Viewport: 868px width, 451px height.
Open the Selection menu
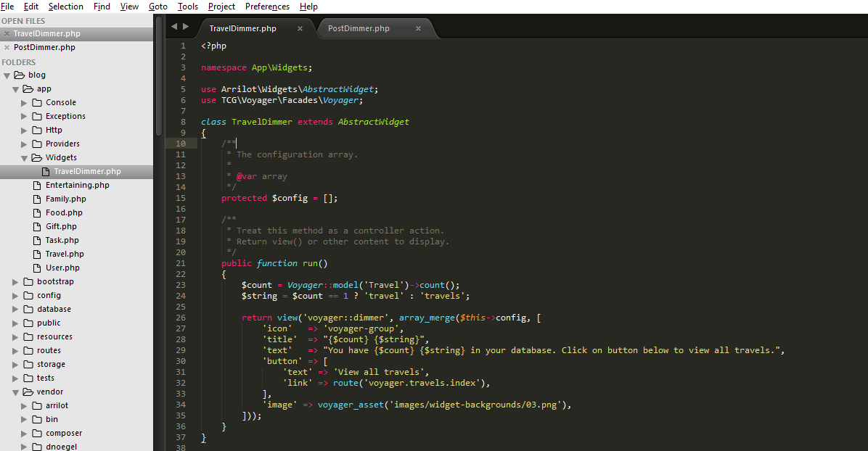(x=66, y=7)
